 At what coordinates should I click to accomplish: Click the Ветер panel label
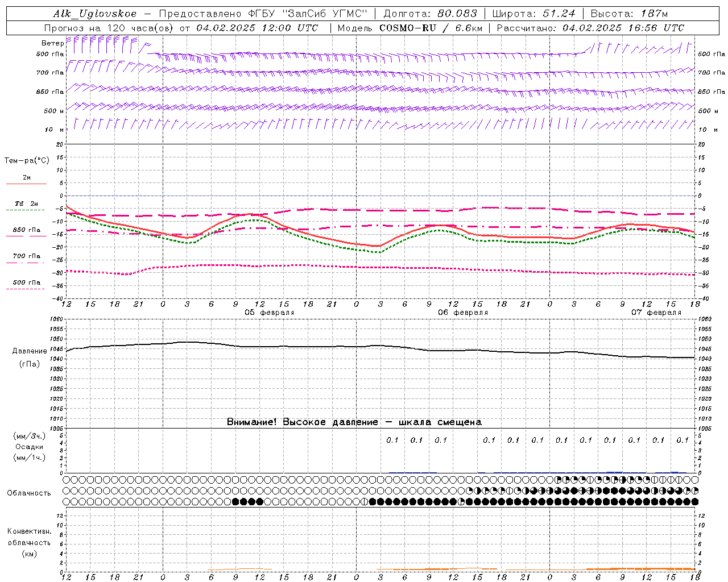52,43
